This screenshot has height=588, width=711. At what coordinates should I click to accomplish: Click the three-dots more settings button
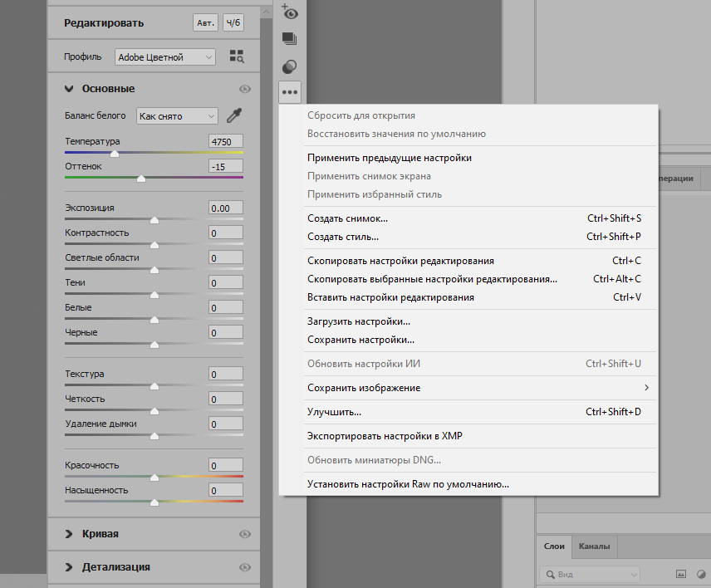(289, 92)
